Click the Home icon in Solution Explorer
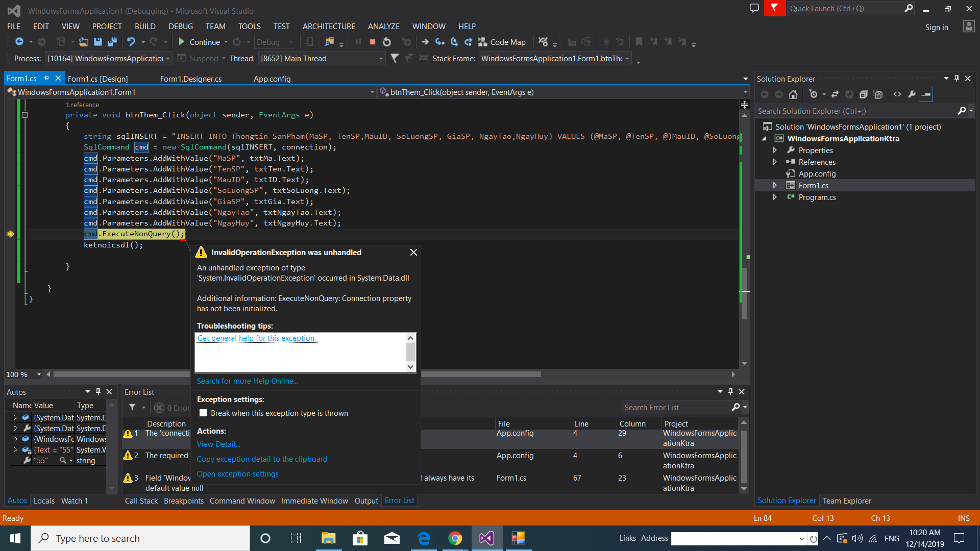This screenshot has height=551, width=980. click(793, 94)
